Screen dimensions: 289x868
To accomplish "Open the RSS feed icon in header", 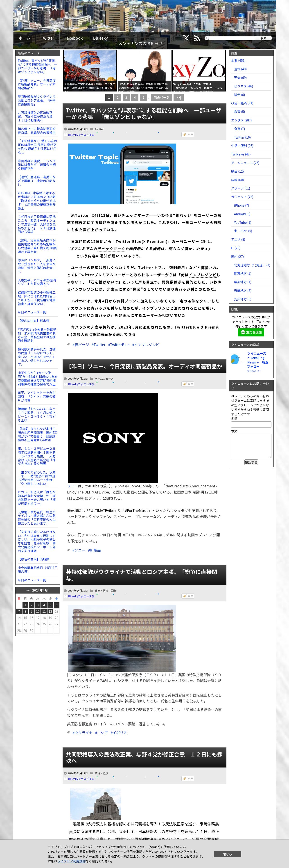I will coord(197,38).
